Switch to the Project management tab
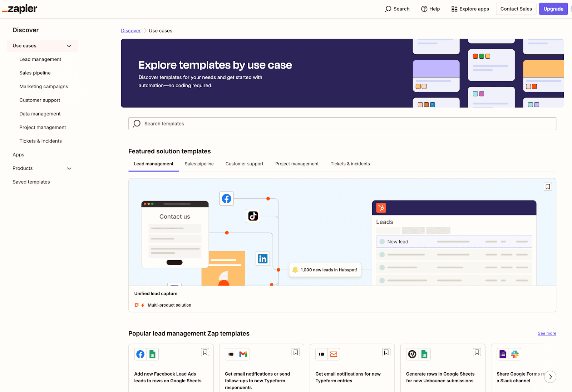 [297, 164]
